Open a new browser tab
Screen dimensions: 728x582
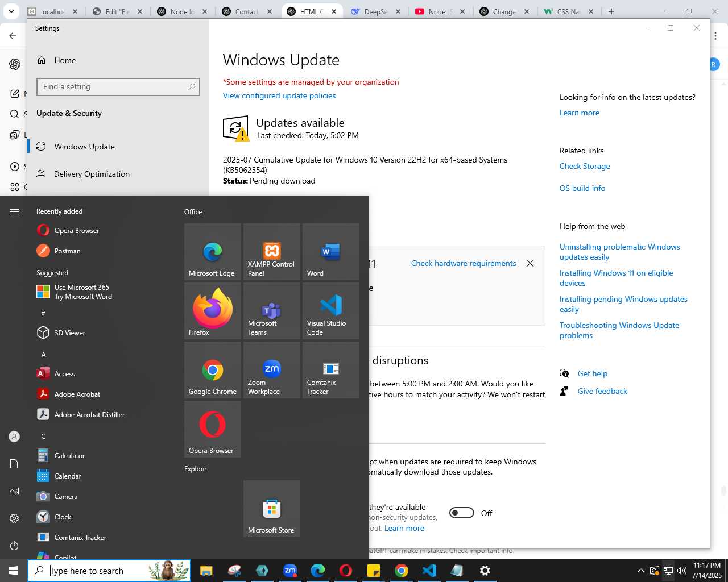[611, 11]
